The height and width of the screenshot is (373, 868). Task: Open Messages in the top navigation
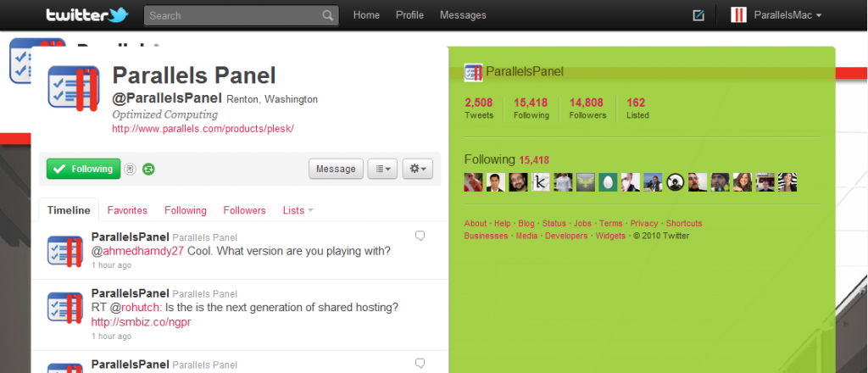[463, 15]
